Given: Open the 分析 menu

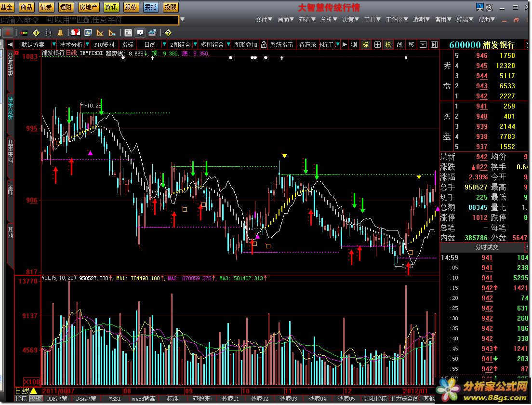Looking at the screenshot, I should (x=329, y=20).
